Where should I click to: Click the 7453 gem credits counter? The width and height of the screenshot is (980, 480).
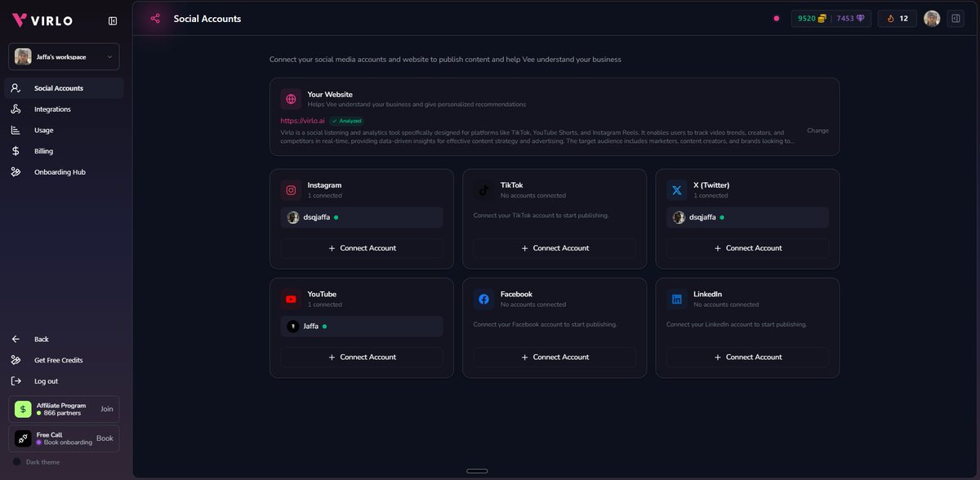pos(850,18)
